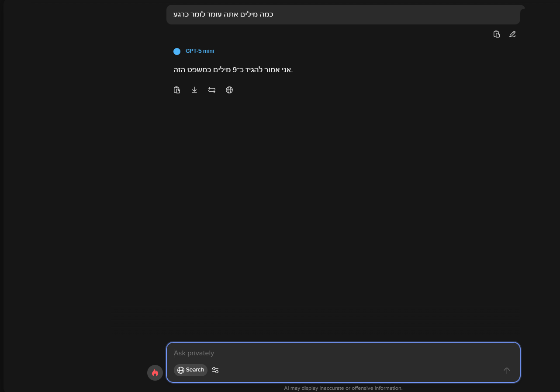Click the globe icon below the response

(229, 90)
